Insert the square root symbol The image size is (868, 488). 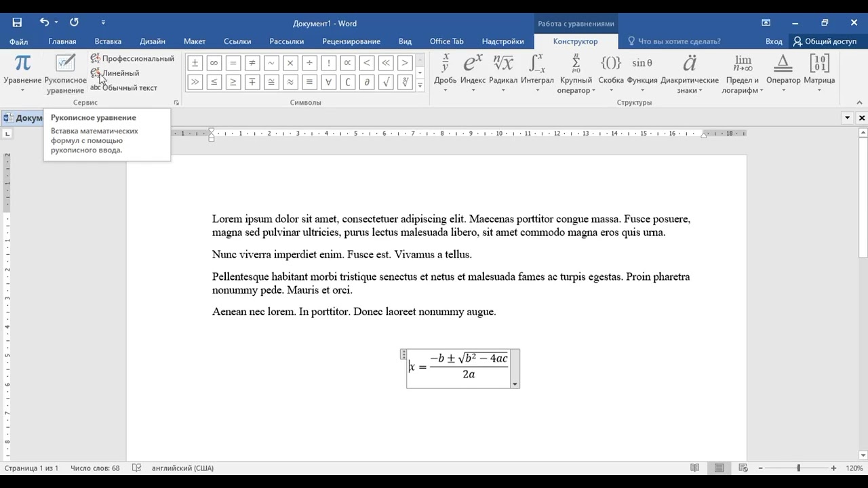[386, 82]
